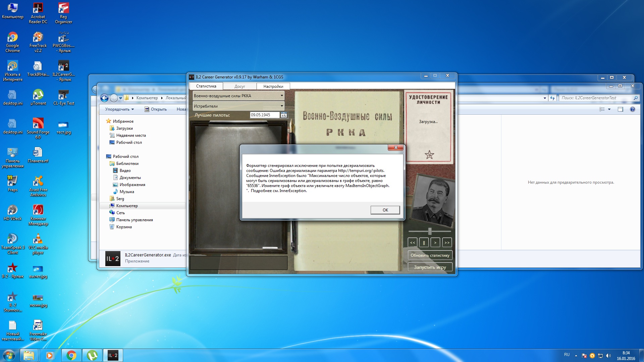644x362 pixels.
Task: Open the calendar picker icon
Action: point(284,115)
